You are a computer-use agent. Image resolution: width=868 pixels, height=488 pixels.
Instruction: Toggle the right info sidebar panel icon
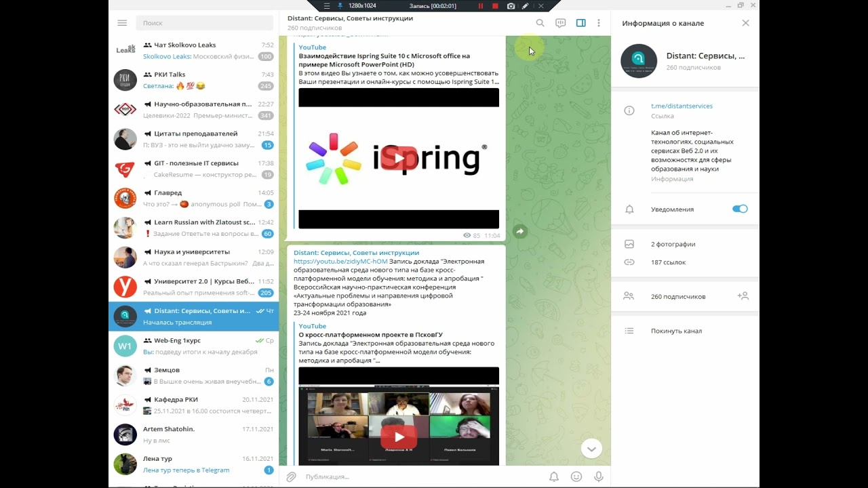580,22
